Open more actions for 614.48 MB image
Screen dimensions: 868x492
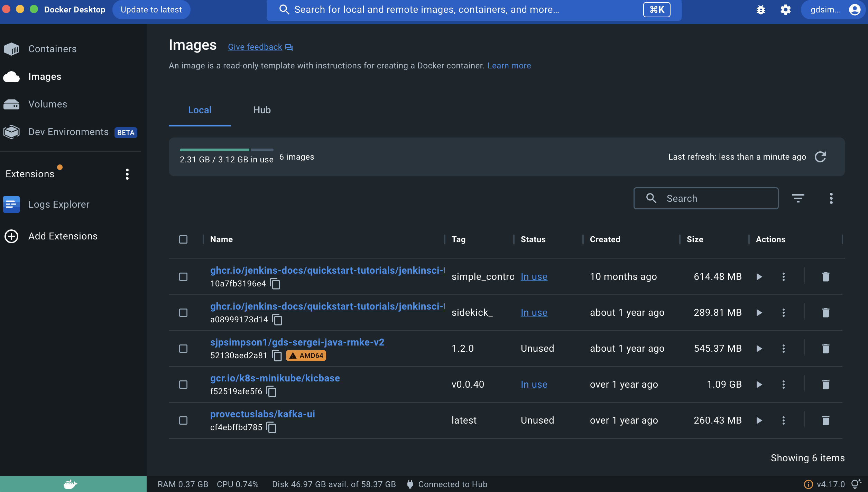[784, 277]
